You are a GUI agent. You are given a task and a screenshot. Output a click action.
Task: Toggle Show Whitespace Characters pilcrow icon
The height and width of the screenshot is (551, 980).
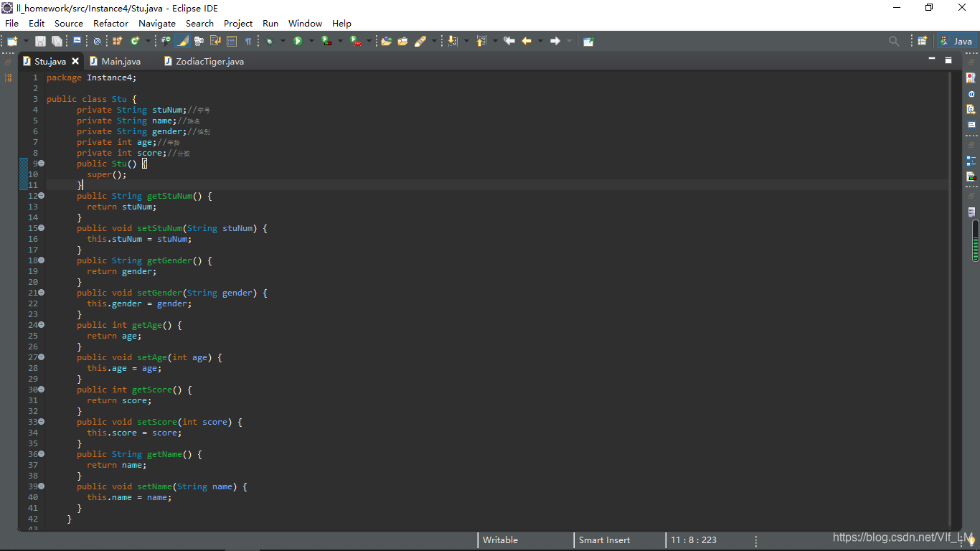pos(248,41)
